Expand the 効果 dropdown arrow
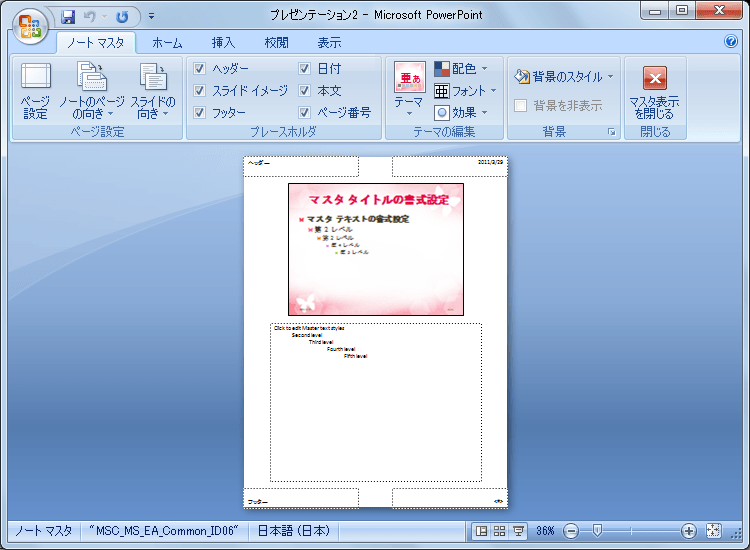This screenshot has width=750, height=550. 485,112
